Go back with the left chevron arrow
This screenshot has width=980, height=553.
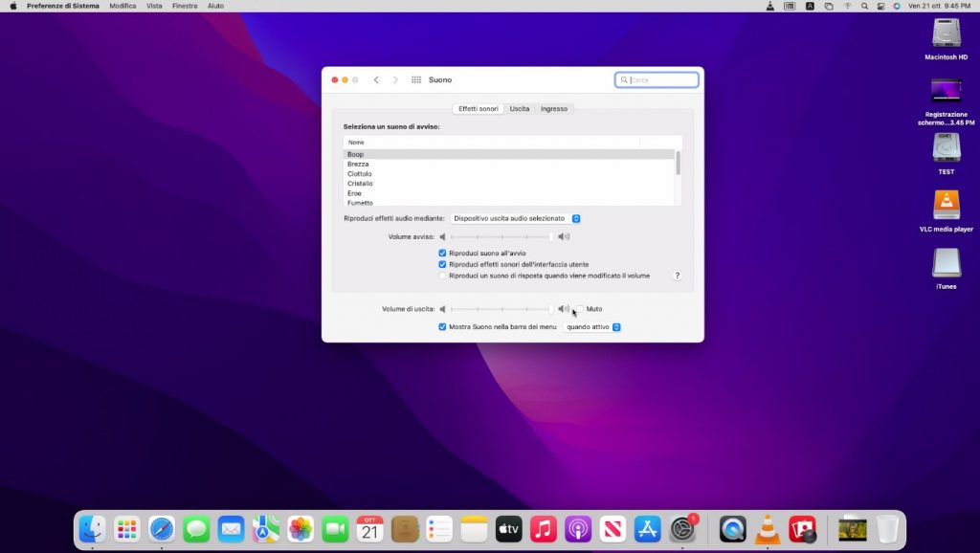click(376, 80)
